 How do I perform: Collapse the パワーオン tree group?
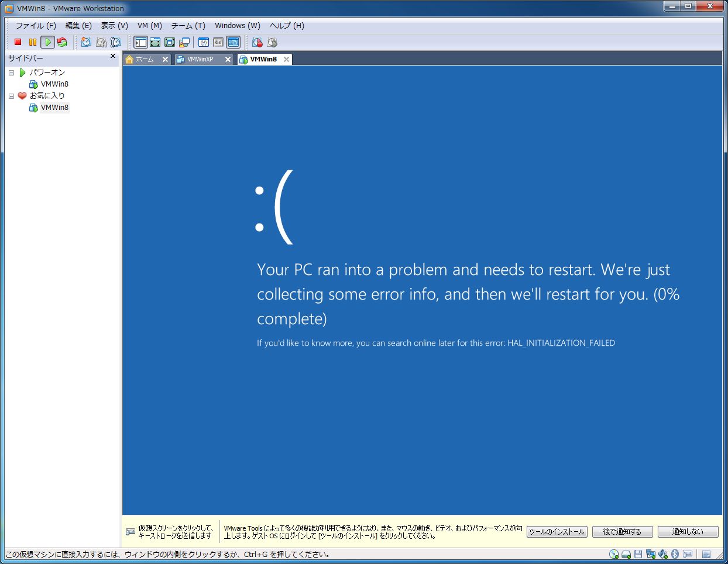click(x=11, y=73)
